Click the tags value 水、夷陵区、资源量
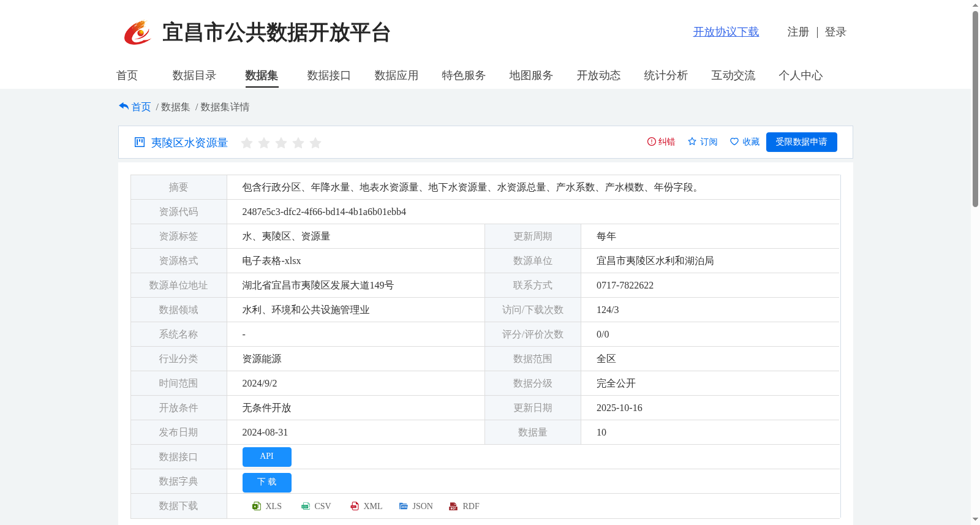 [x=286, y=236]
